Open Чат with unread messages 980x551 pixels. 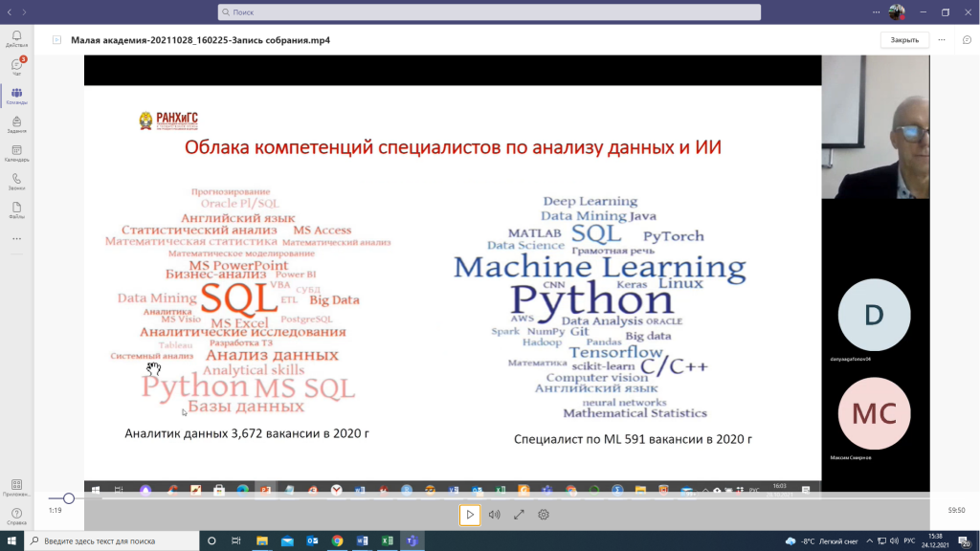(x=16, y=67)
